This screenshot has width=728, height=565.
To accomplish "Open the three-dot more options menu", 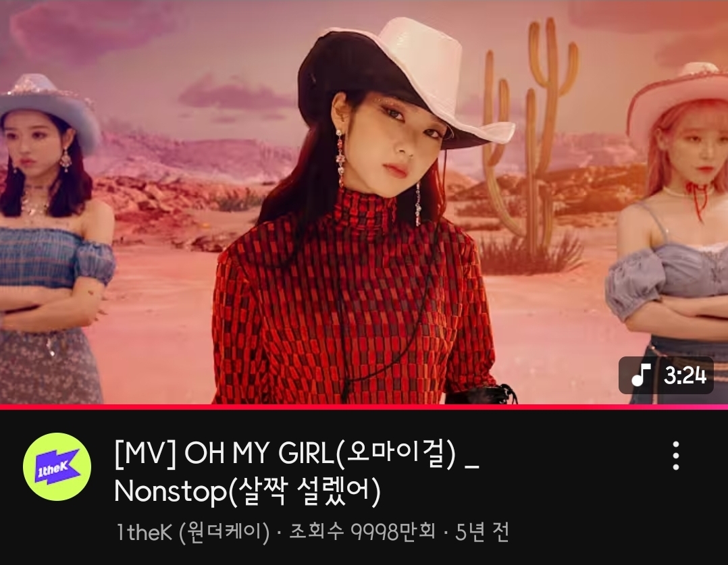I will coord(676,456).
